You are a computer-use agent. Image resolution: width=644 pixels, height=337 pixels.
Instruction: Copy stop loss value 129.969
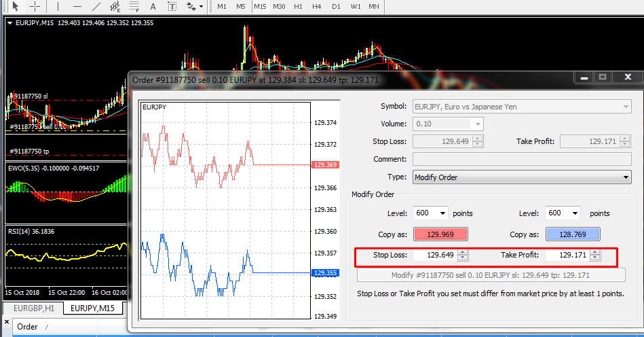pyautogui.click(x=440, y=234)
